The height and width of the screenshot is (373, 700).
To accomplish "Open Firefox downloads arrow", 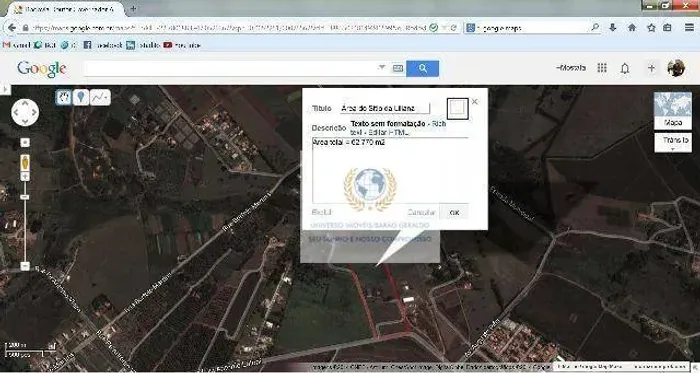I will (x=612, y=28).
